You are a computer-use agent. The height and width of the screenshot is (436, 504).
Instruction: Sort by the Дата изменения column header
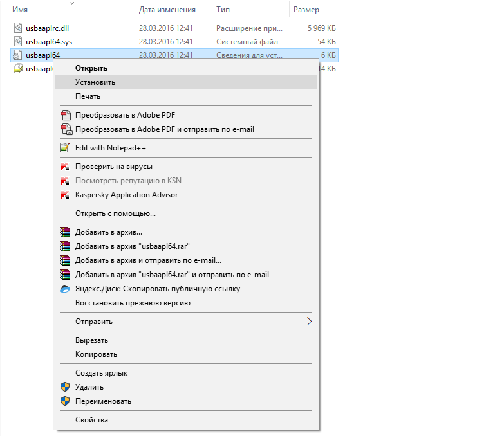pyautogui.click(x=167, y=10)
